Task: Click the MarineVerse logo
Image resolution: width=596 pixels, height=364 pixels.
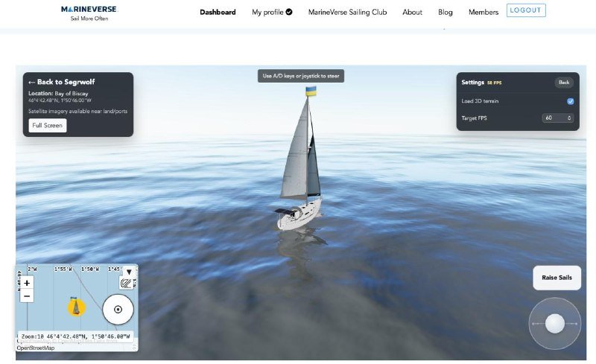Action: (x=89, y=13)
